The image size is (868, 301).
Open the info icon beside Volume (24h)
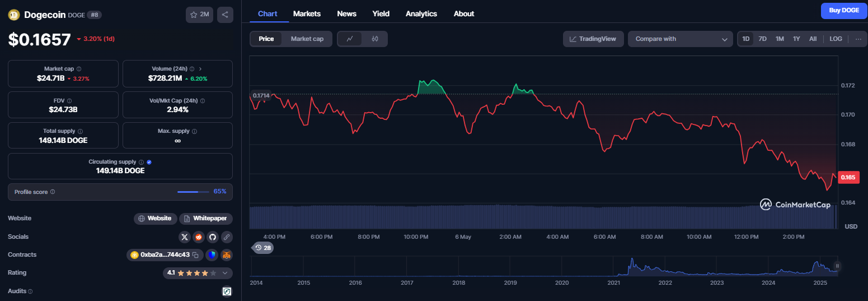[192, 69]
